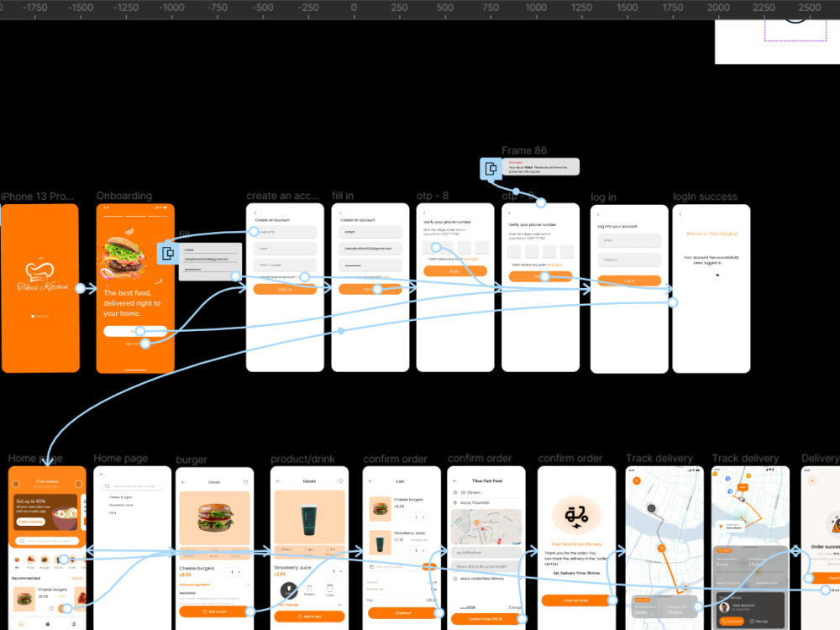840x630 pixels.
Task: Select the burger frame label
Action: [x=192, y=459]
